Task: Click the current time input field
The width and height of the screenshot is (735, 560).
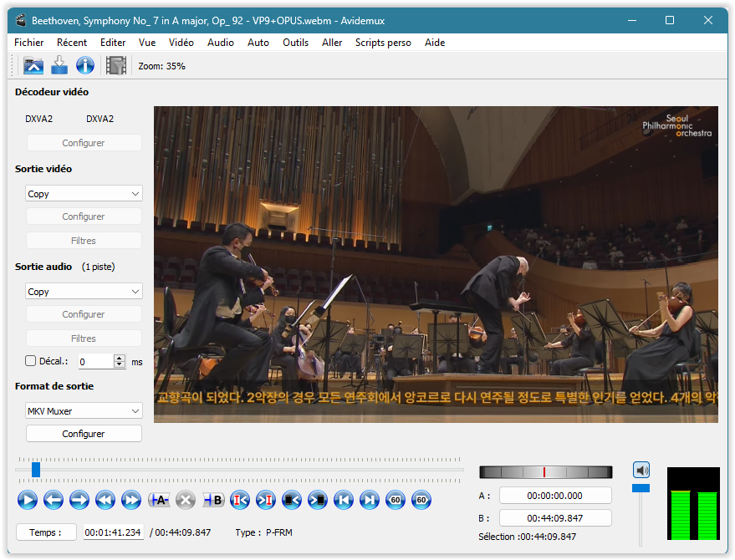Action: [113, 532]
